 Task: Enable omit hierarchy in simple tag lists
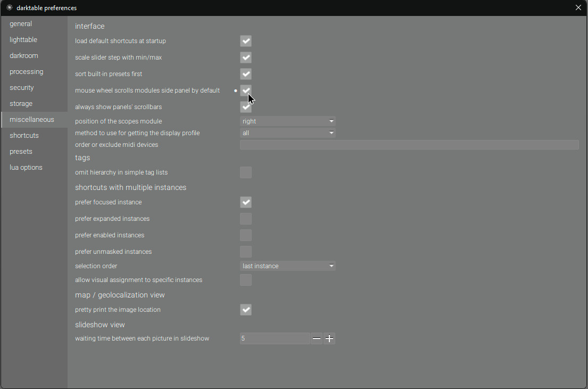tap(245, 172)
